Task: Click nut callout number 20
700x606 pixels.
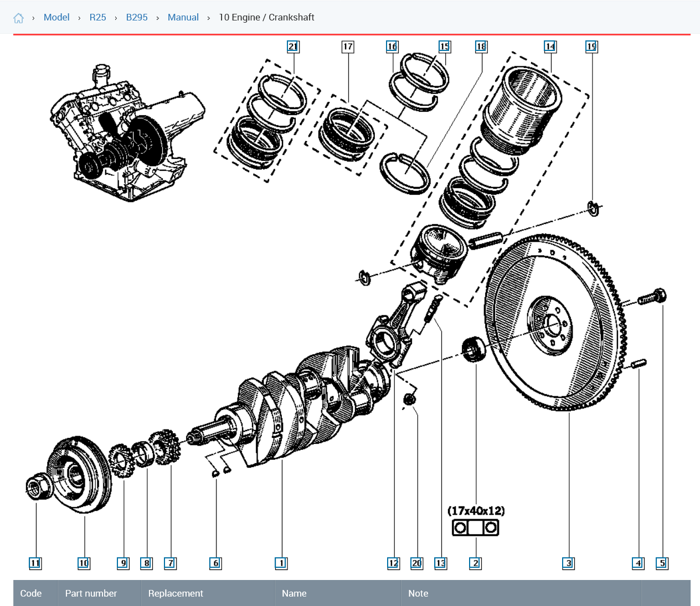Action: coord(416,563)
